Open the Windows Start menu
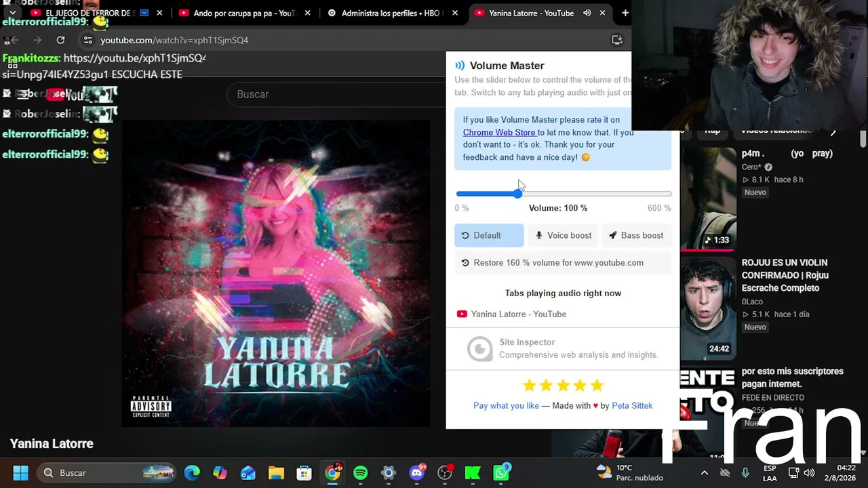The width and height of the screenshot is (868, 488). (20, 472)
